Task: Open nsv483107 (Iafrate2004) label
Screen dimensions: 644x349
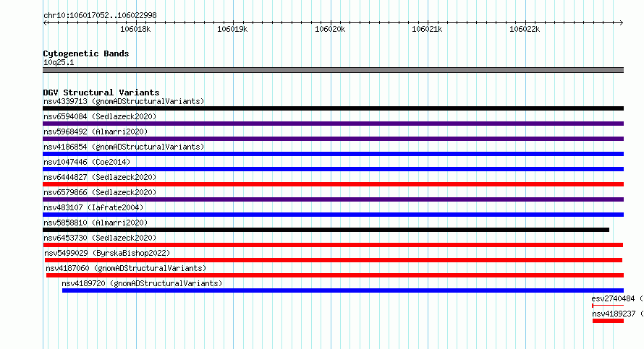Action: click(93, 207)
